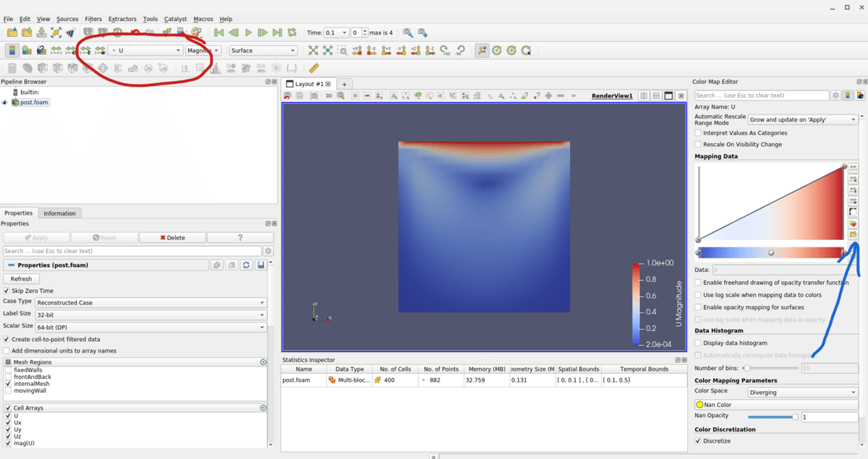The image size is (868, 459).
Task: Click the Save to Preset folder icon
Action: click(x=853, y=234)
